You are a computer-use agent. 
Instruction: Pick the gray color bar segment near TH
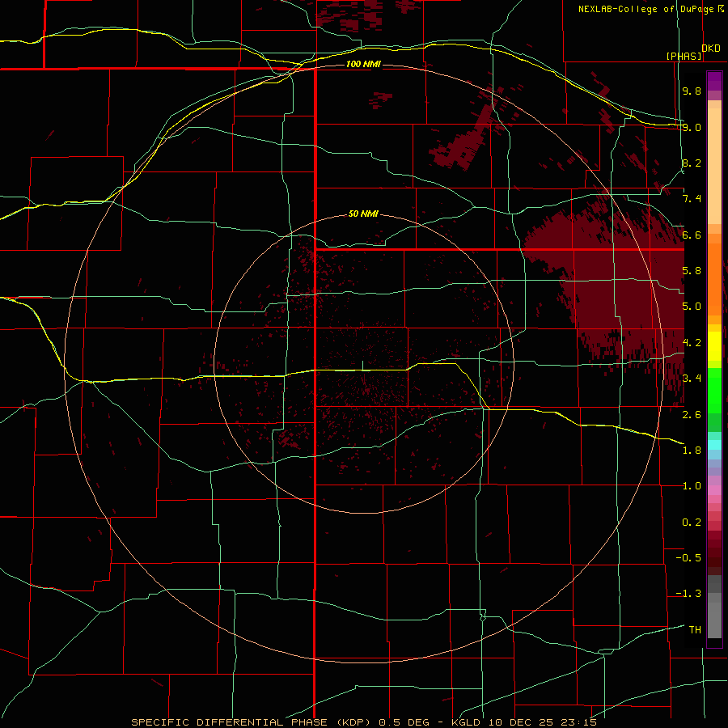point(714,620)
